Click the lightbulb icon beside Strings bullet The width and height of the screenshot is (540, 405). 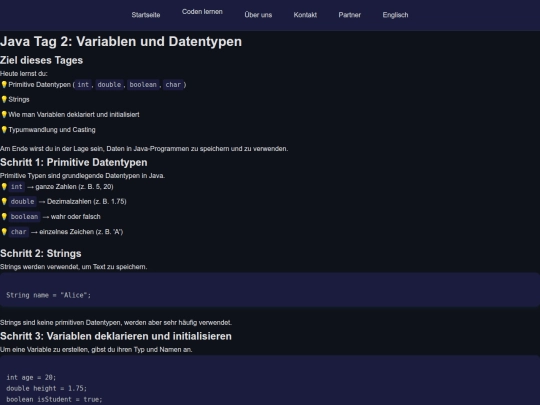click(x=4, y=99)
